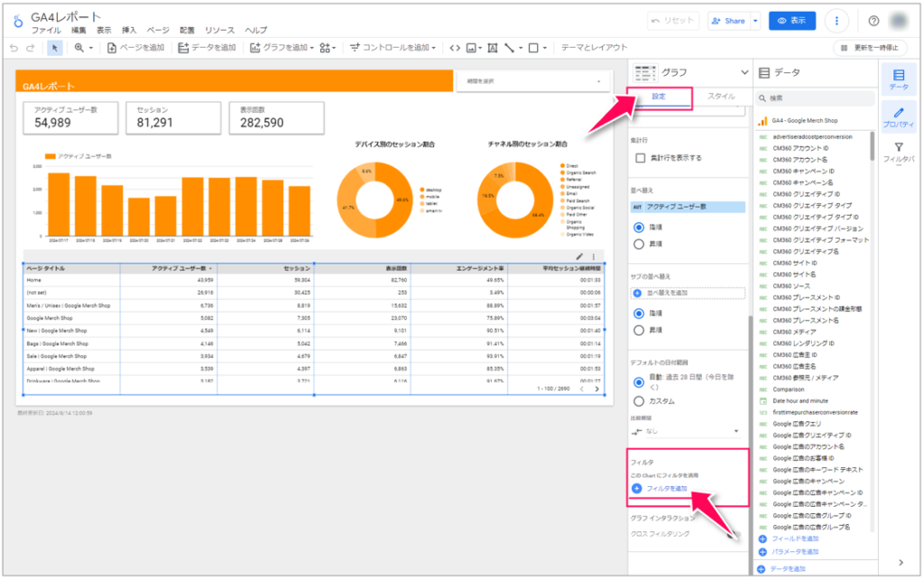Go to the next table page arrow
Screen dimensions: 924x580
coord(597,389)
